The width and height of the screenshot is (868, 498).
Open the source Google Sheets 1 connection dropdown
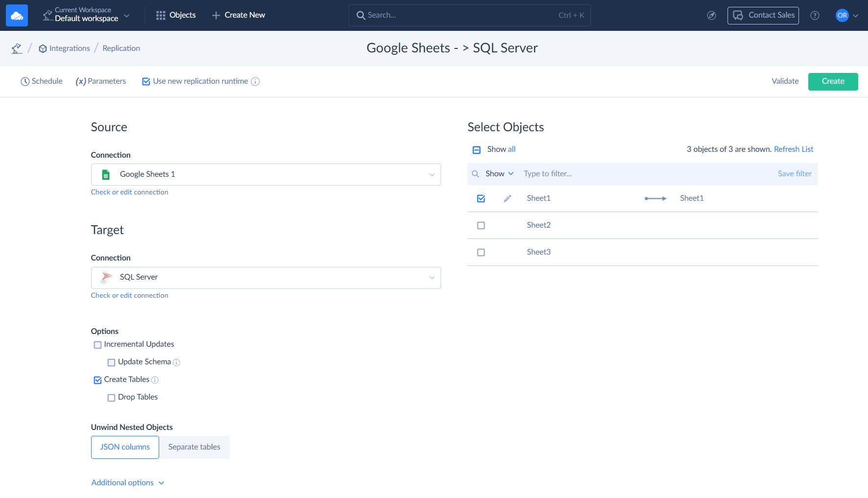[266, 174]
